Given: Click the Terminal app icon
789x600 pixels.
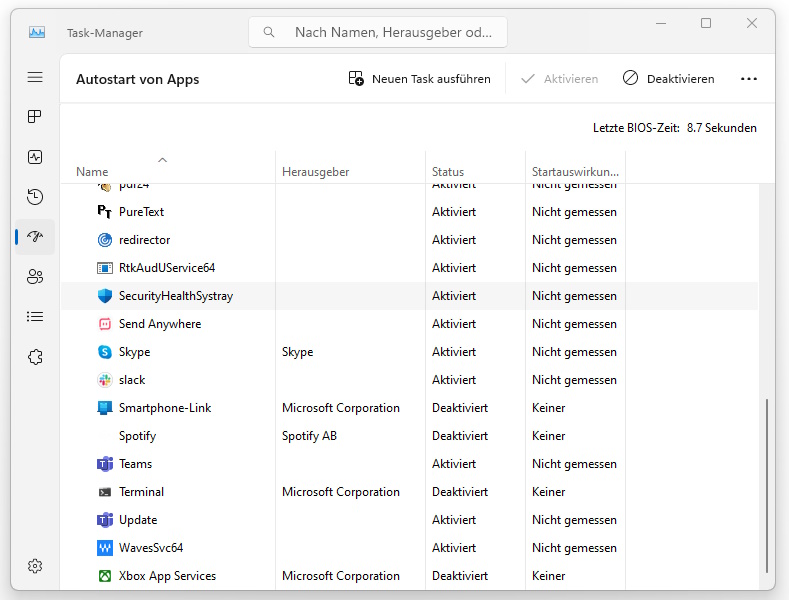Looking at the screenshot, I should pos(105,492).
